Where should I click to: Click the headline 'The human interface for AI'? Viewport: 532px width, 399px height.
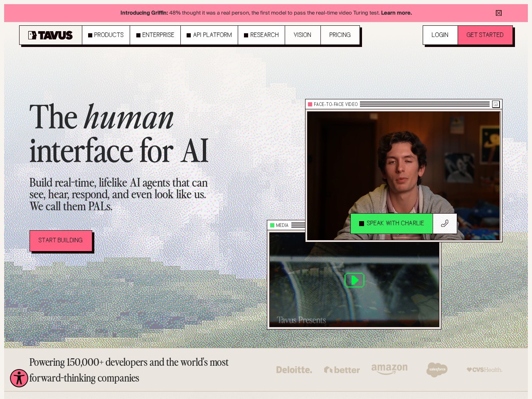[x=119, y=134]
